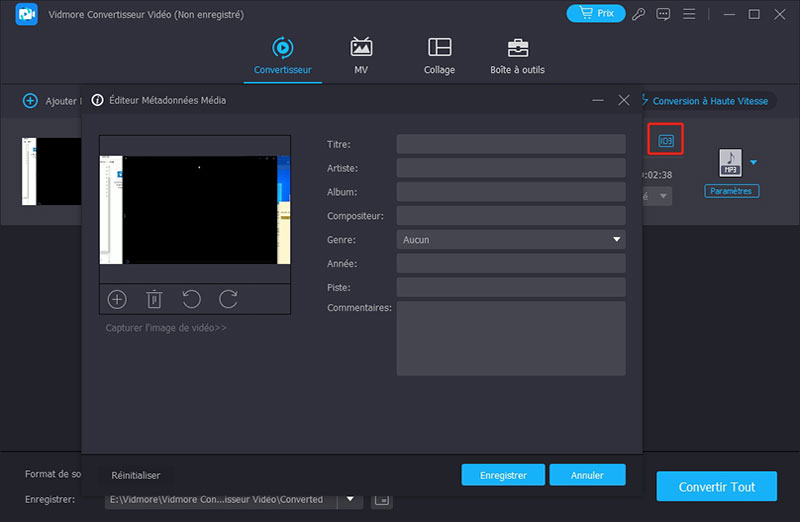Switch to the MV tab
Viewport: 800px width, 522px height.
coord(361,56)
